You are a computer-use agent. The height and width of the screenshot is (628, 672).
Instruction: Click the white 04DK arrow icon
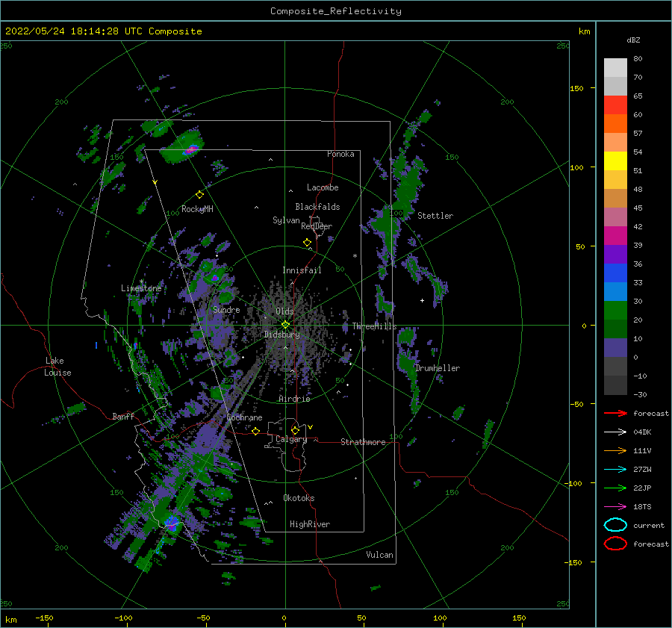click(x=615, y=432)
